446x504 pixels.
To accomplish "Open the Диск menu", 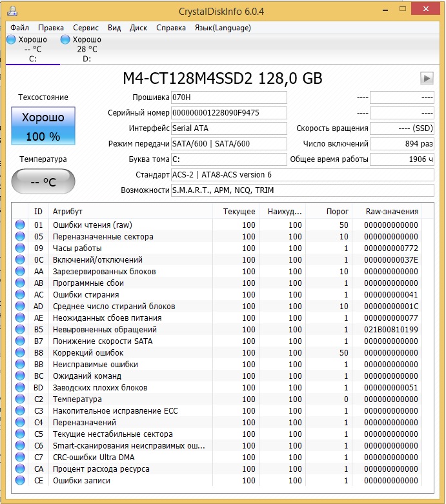I will [138, 28].
